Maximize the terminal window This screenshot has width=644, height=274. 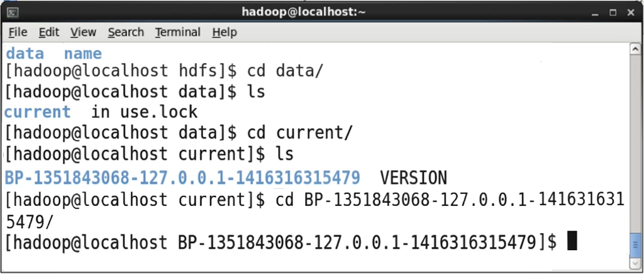pos(613,13)
